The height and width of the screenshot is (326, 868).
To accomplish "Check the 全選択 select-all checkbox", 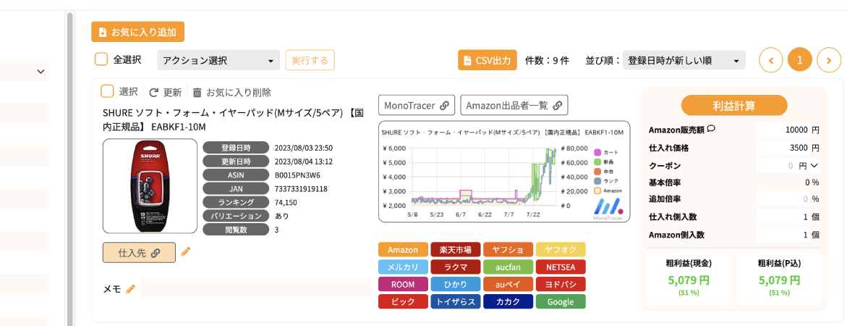I will click(x=101, y=59).
